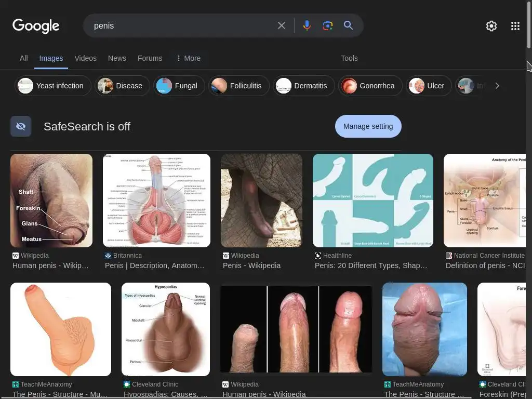Click the National Cancer Institute favicon
This screenshot has height=399, width=532.
click(448, 256)
